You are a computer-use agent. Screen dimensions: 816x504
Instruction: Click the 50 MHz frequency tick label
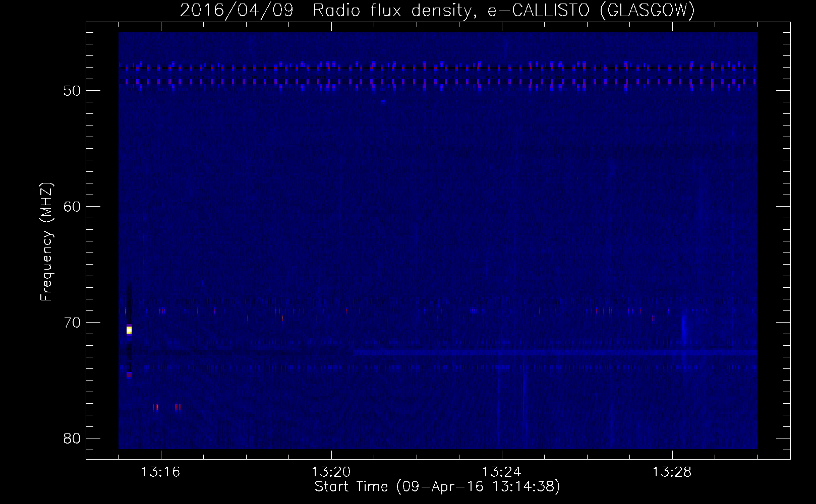coord(72,91)
